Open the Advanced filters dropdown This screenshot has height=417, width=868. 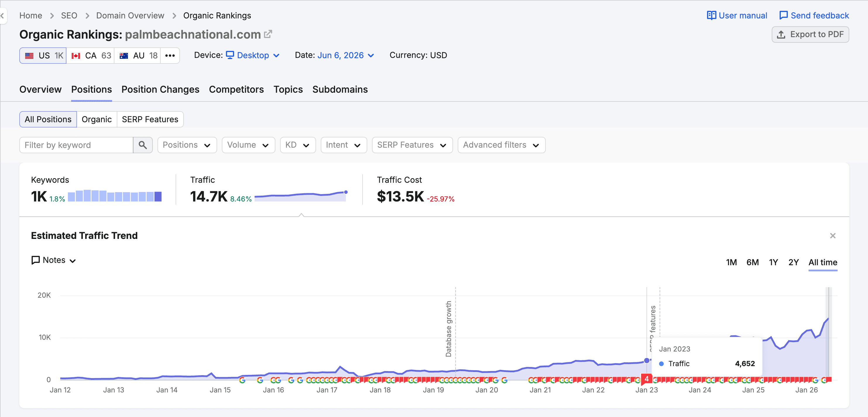click(x=501, y=145)
